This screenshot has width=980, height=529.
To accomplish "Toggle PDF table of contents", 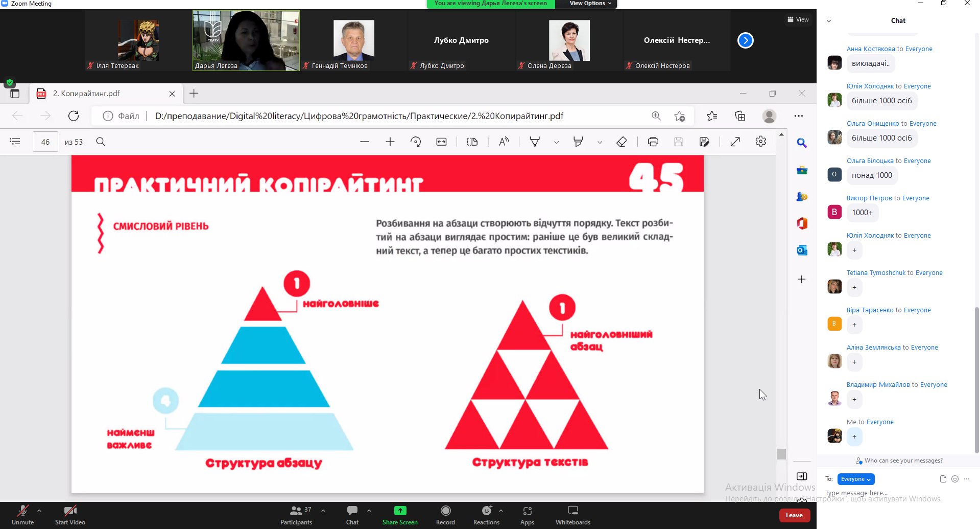I will [x=15, y=142].
